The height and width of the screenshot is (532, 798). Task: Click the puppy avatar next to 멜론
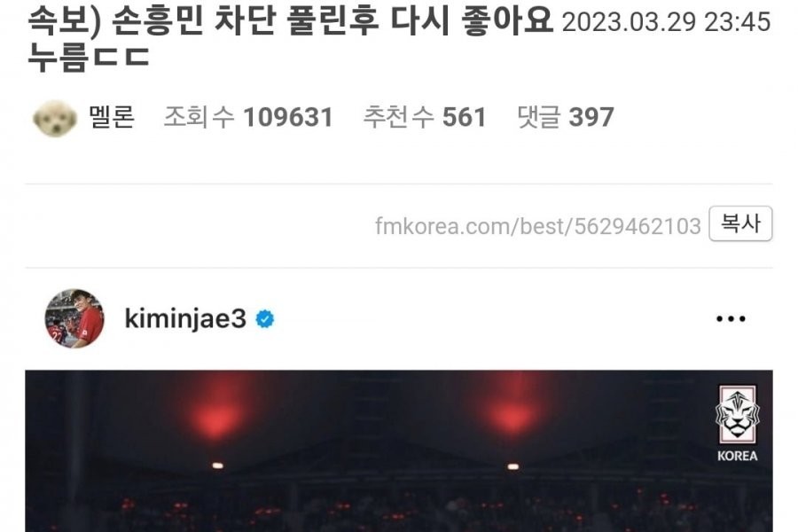[54, 118]
